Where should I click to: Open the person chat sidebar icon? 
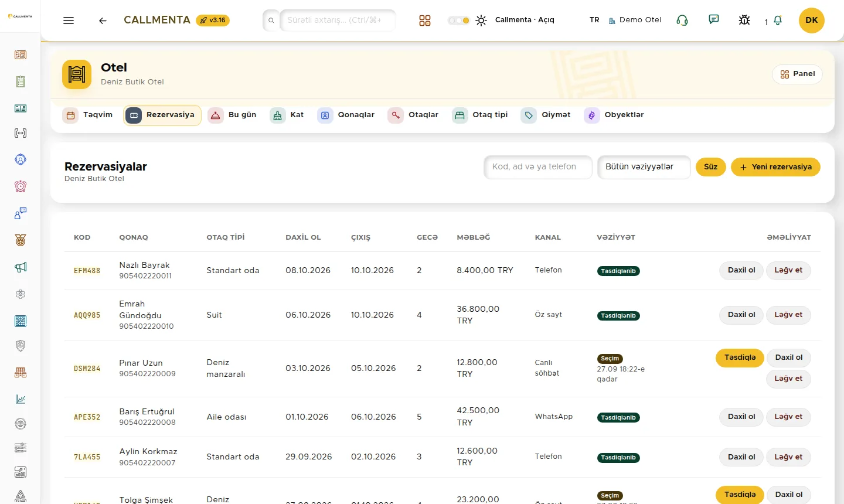pyautogui.click(x=21, y=213)
